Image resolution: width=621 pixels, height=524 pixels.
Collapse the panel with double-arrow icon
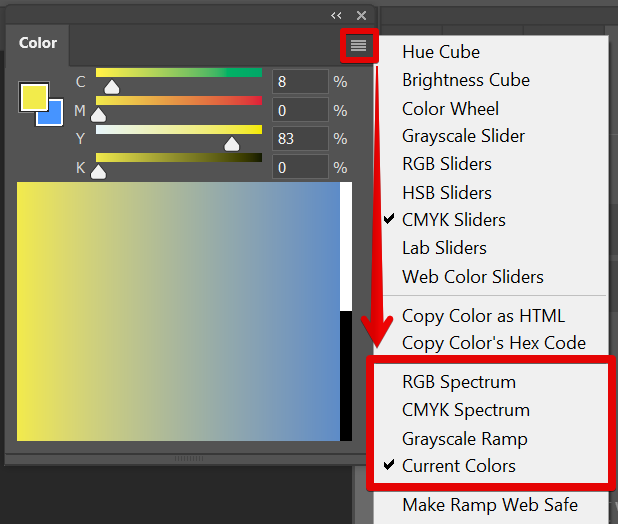pyautogui.click(x=337, y=16)
